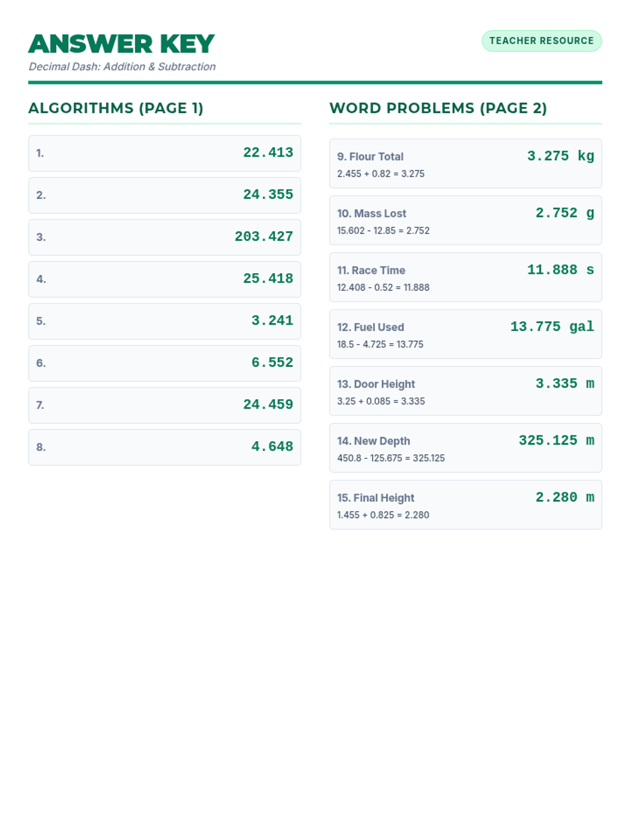Click the New Depth equation text

[391, 458]
